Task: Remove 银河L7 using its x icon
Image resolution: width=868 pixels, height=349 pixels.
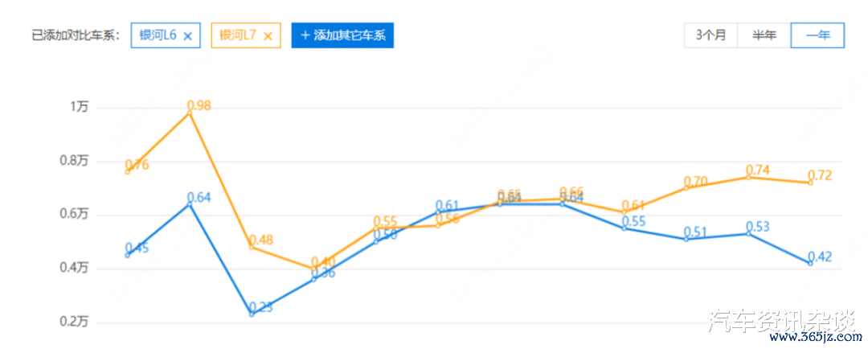Action: (x=268, y=36)
